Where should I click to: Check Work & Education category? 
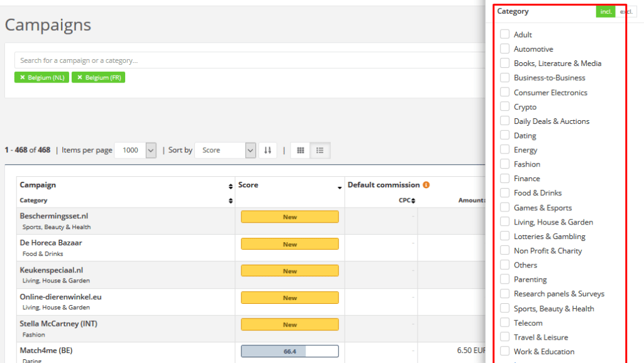[505, 352]
